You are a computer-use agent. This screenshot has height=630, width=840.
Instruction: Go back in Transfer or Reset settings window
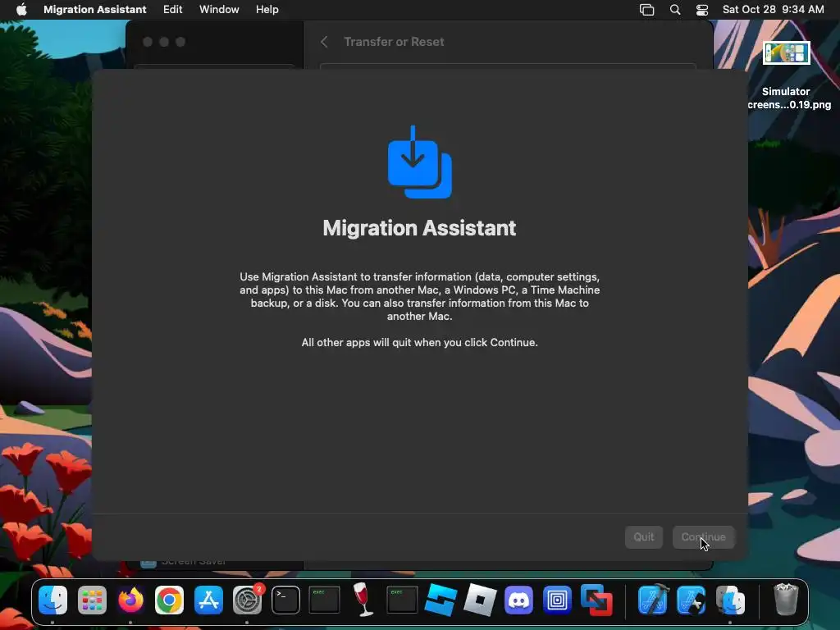point(324,42)
